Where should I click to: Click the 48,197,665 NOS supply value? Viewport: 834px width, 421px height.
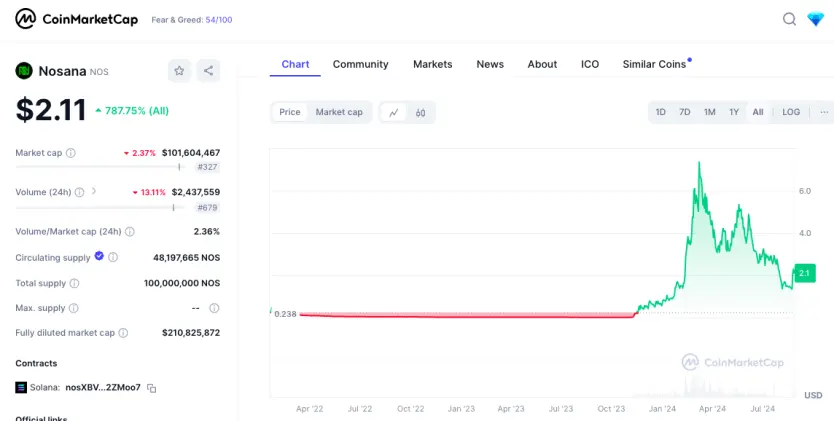pos(187,258)
